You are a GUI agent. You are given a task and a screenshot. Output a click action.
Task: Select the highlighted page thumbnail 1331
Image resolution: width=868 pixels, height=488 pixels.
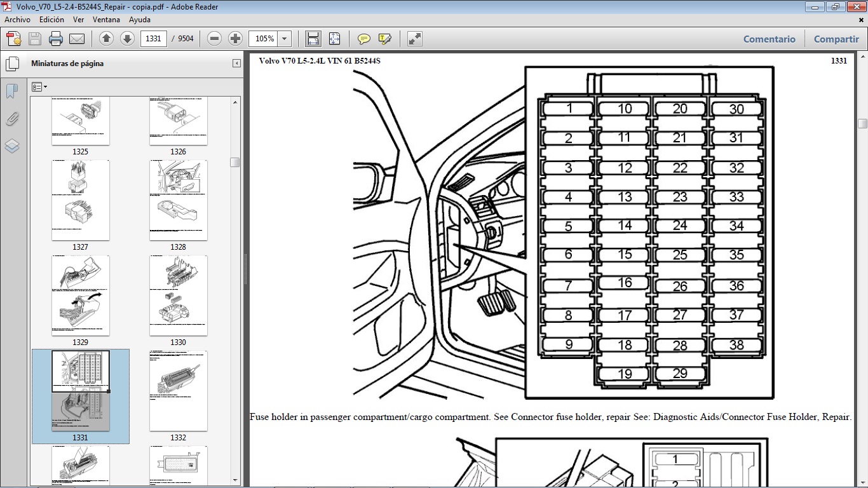point(81,391)
